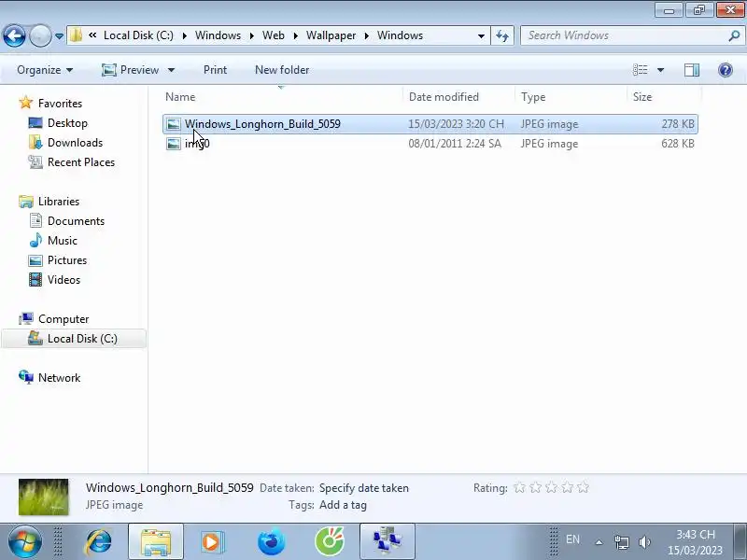Click the Preview toolbar button
Screen dimensions: 747x560
click(131, 70)
